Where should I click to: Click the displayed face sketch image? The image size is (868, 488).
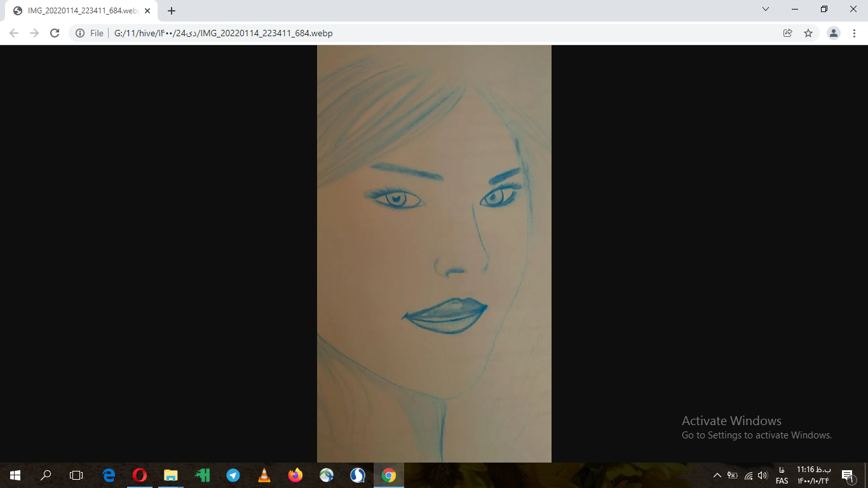pyautogui.click(x=434, y=254)
